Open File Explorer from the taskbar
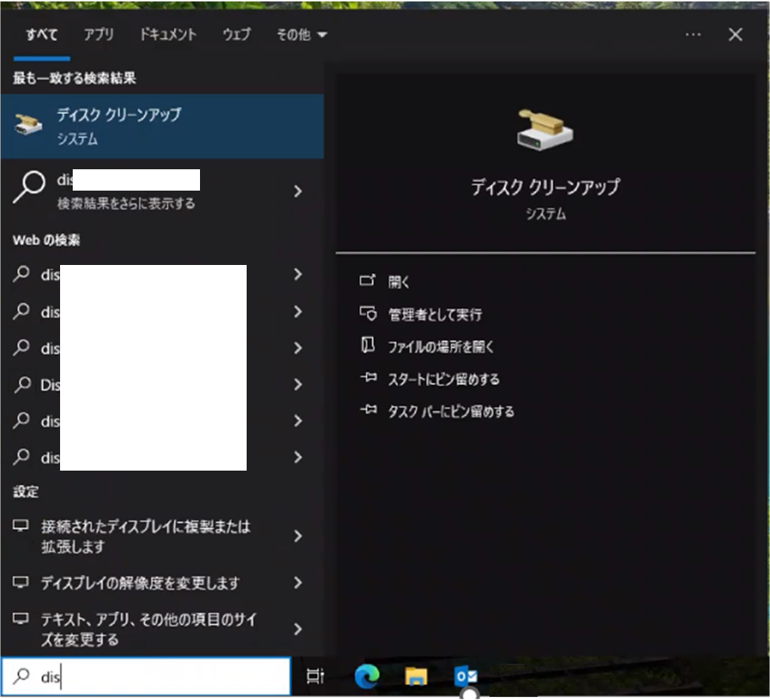This screenshot has height=700, width=770. point(416,676)
